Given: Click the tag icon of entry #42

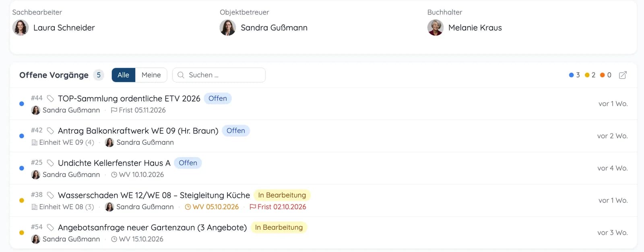Looking at the screenshot, I should [x=50, y=131].
